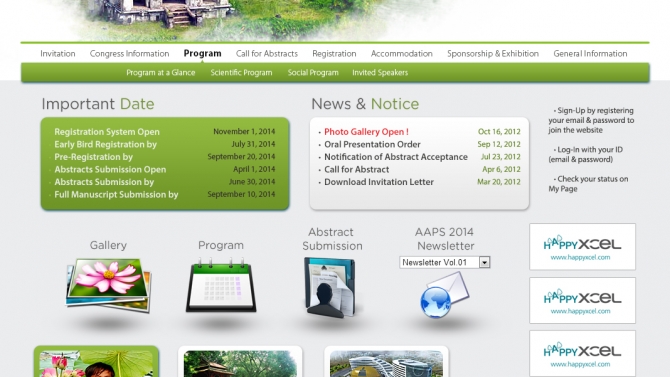Go to Program at a Glance
The image size is (670, 377).
pyautogui.click(x=161, y=73)
